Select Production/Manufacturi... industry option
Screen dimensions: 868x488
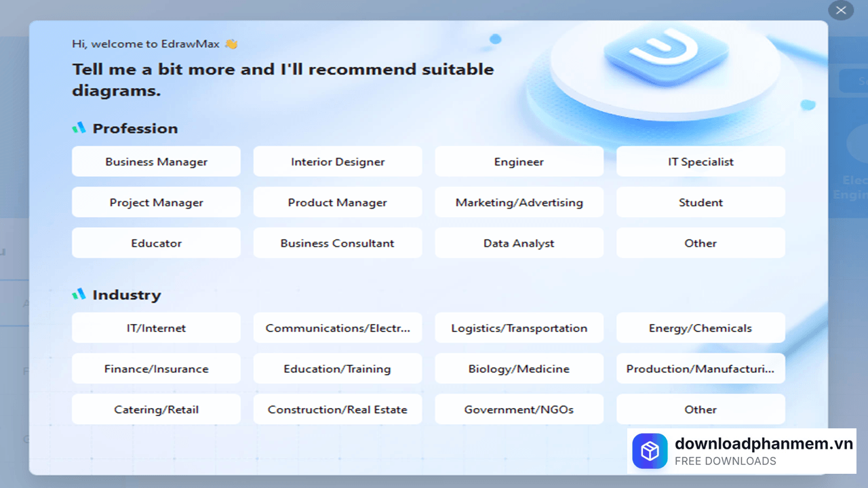[701, 369]
